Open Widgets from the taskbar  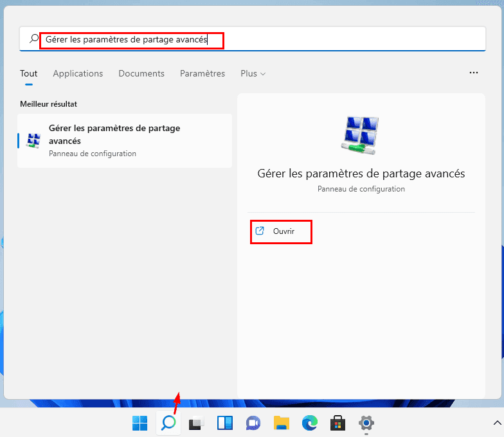click(x=225, y=423)
